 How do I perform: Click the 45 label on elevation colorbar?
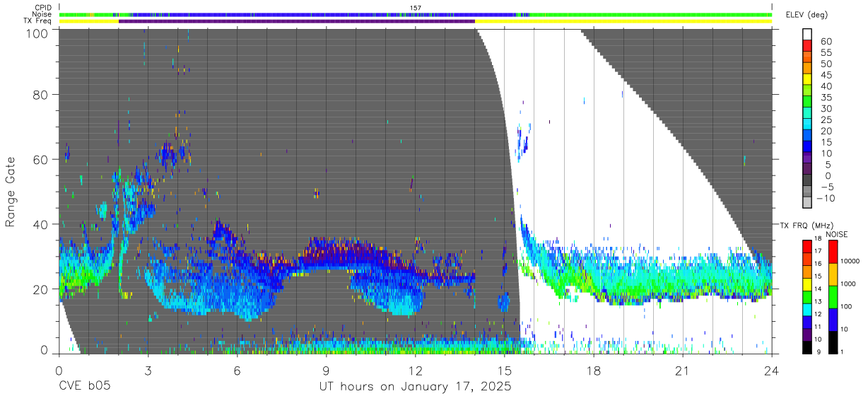click(x=826, y=75)
